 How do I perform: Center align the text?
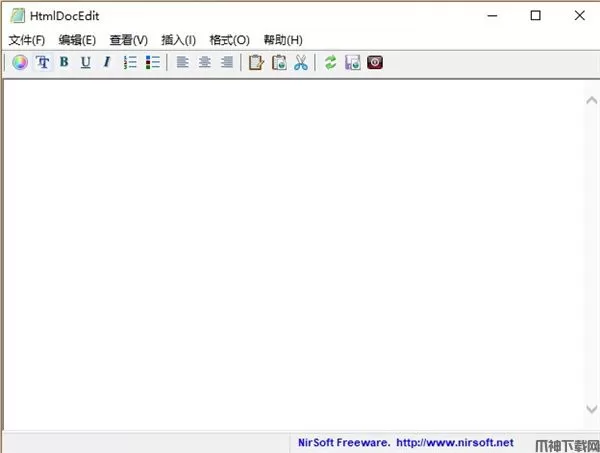pos(205,62)
